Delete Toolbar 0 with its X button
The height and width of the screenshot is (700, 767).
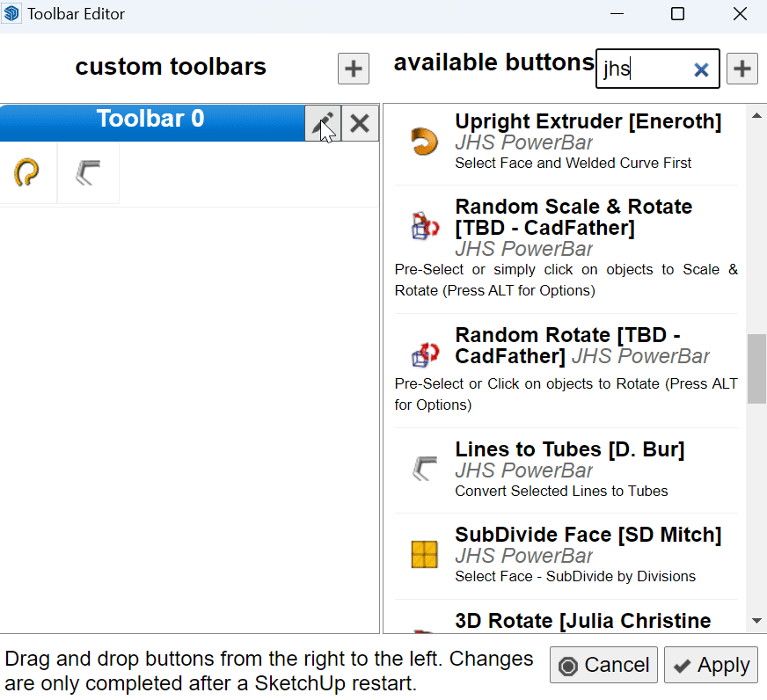(x=360, y=123)
